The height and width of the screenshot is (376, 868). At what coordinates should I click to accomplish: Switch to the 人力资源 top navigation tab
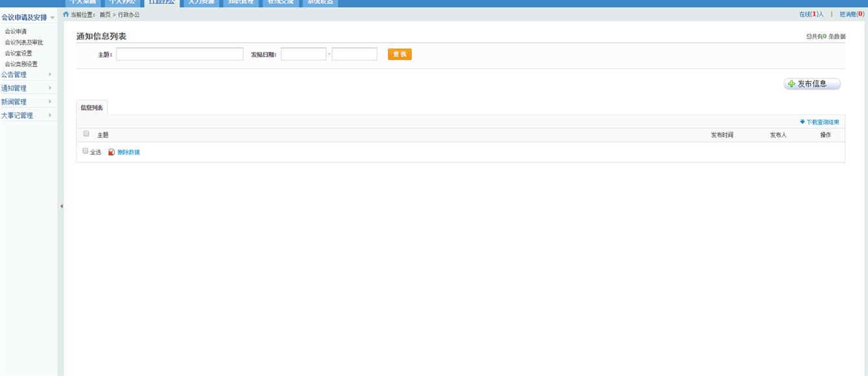click(201, 2)
